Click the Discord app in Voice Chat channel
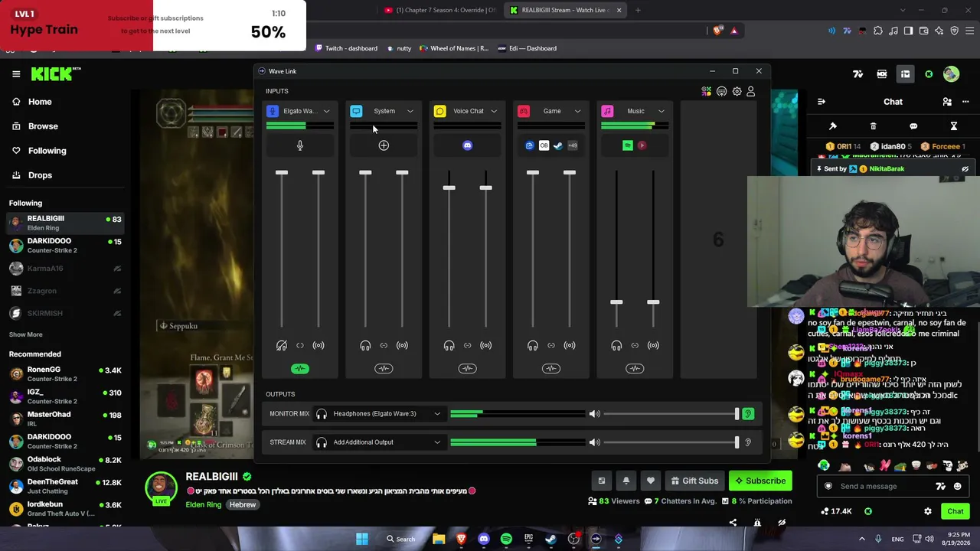The image size is (980, 551). 468,145
